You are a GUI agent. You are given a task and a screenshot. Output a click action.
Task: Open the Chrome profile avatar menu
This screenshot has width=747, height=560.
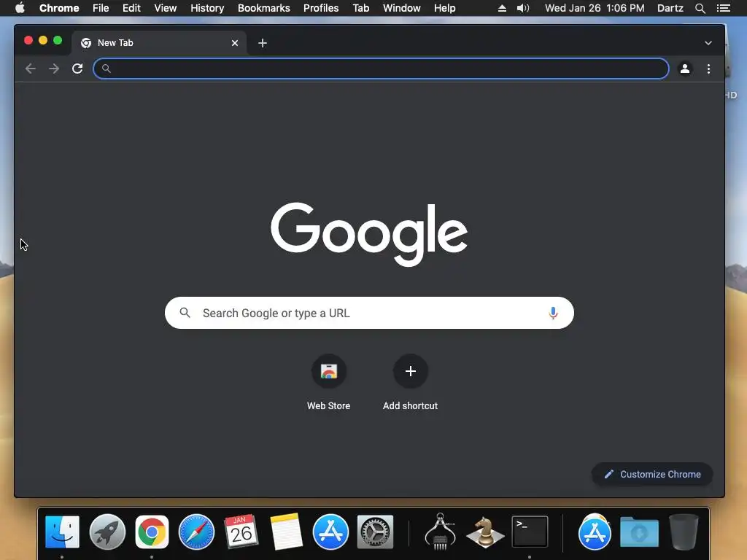click(x=684, y=69)
